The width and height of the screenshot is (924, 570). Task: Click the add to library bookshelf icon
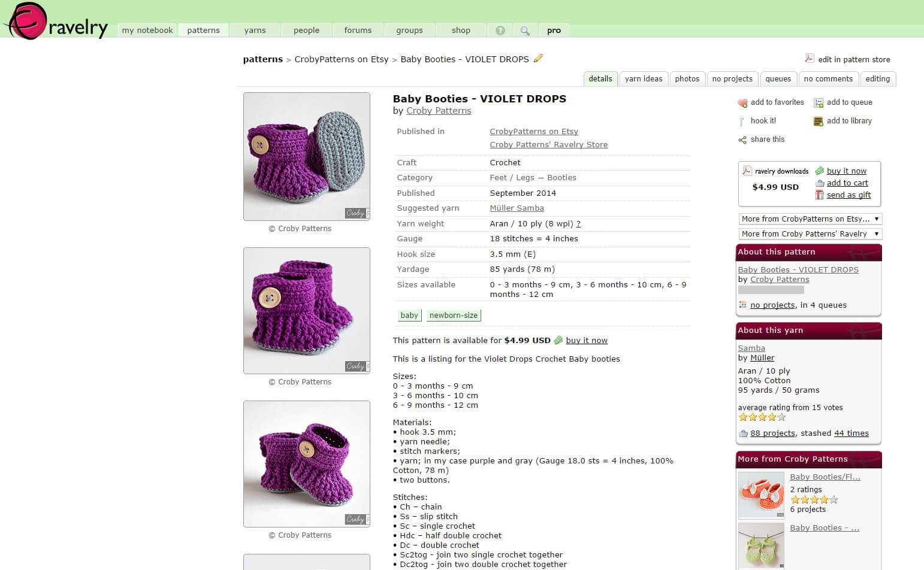[x=819, y=122]
